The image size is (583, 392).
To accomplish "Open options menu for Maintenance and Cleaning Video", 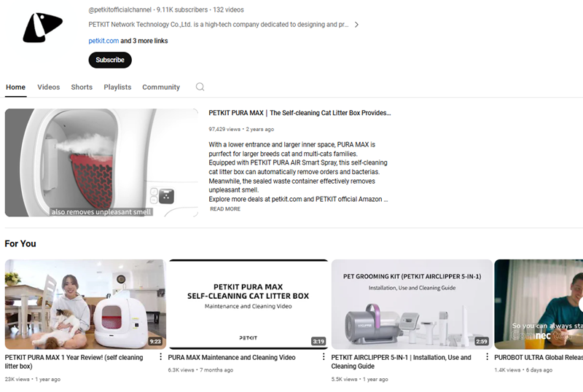I will [324, 357].
